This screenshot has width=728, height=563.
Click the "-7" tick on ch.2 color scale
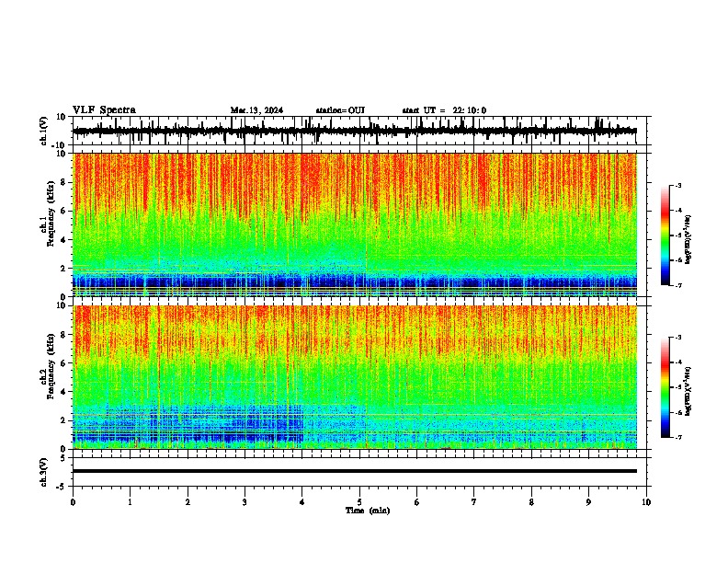click(x=677, y=437)
